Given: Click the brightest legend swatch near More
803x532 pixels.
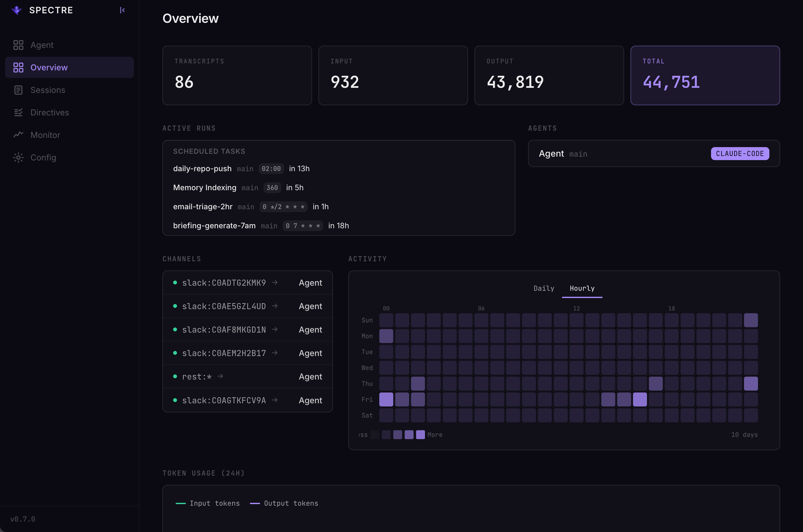Looking at the screenshot, I should click(x=420, y=435).
